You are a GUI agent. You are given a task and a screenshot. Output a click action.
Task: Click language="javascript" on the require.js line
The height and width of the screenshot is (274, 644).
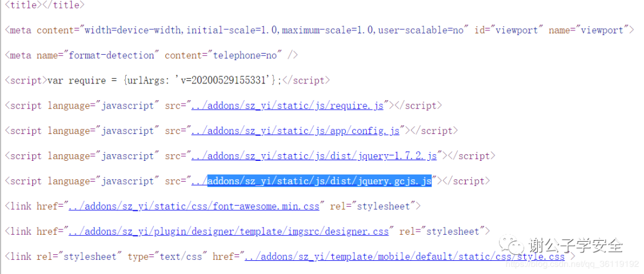[104, 106]
